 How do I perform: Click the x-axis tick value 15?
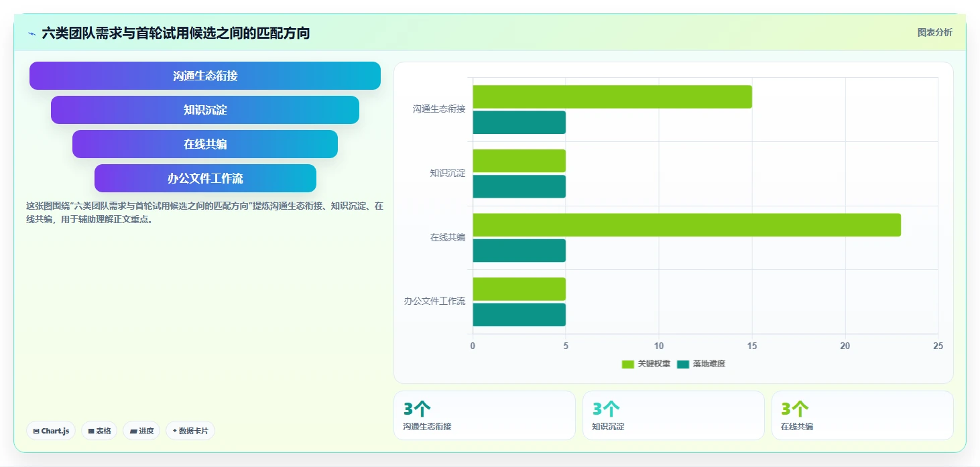[752, 346]
